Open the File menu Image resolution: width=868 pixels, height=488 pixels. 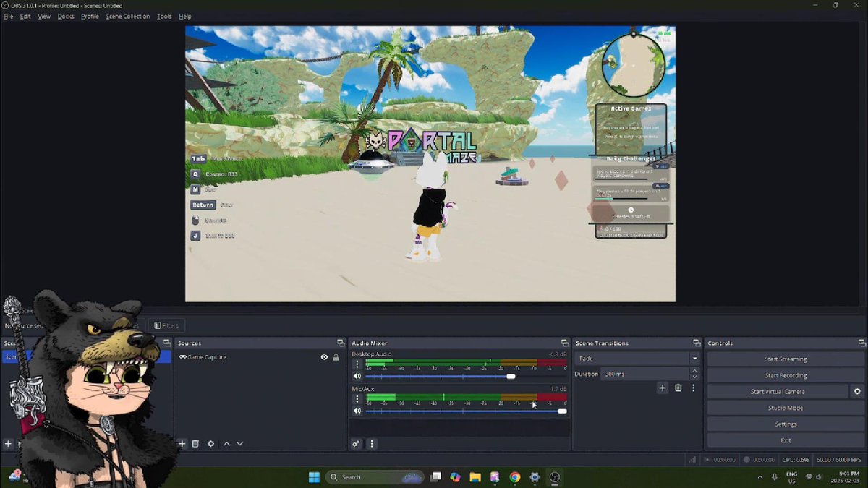click(x=9, y=16)
